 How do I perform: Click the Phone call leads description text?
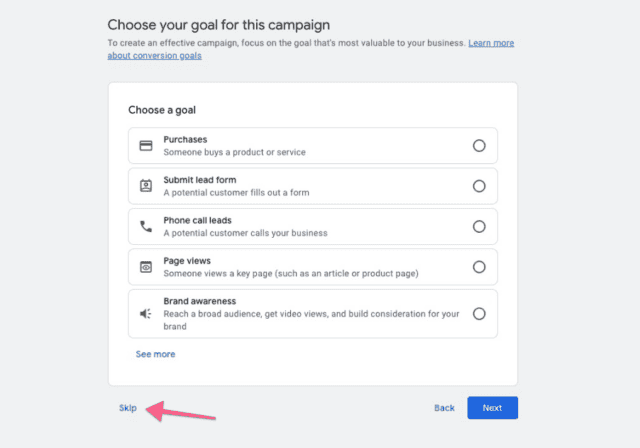(x=245, y=233)
